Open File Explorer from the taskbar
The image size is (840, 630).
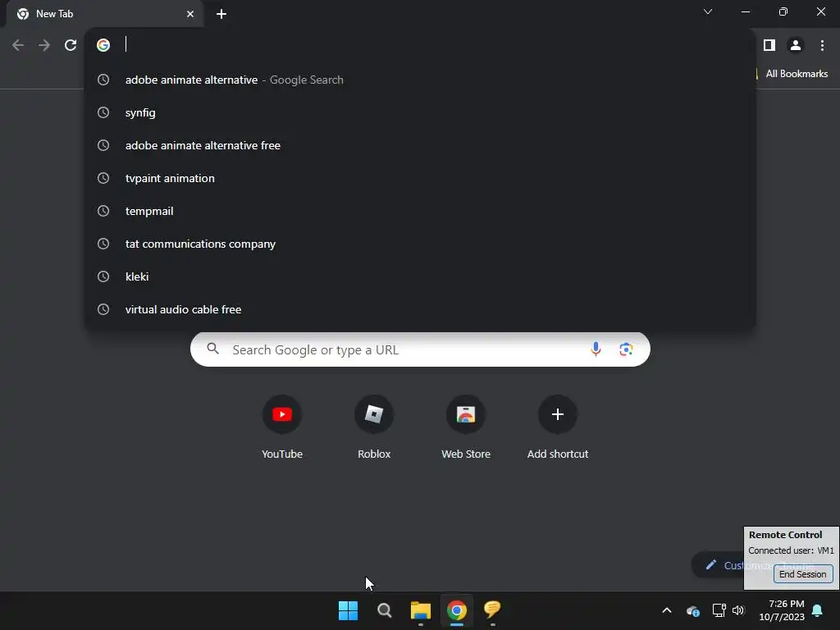point(421,610)
